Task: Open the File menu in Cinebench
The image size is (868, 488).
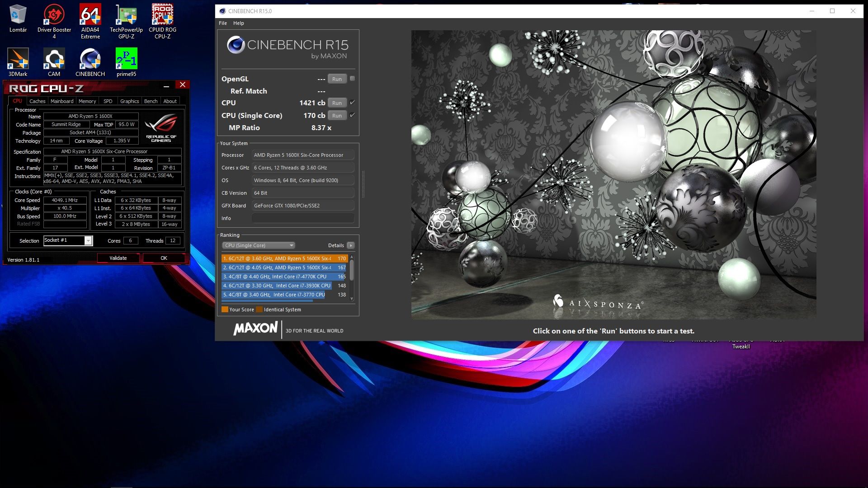Action: click(x=223, y=23)
